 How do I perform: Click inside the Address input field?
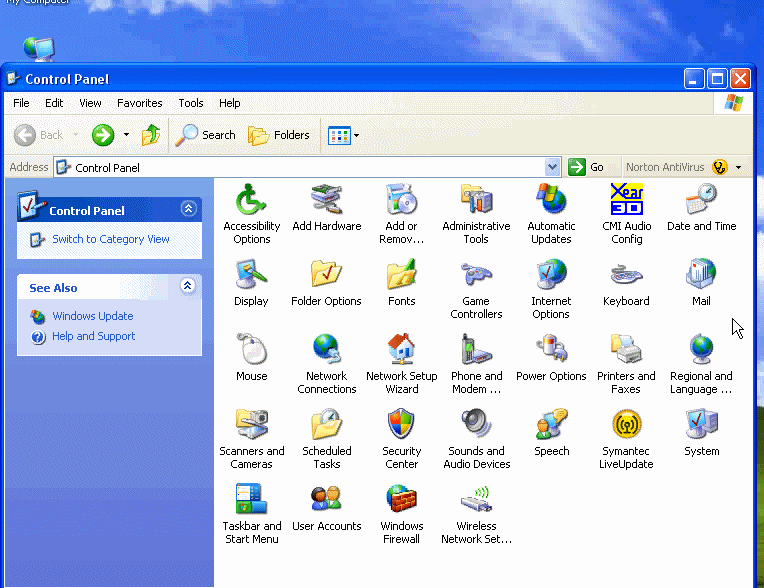click(300, 168)
